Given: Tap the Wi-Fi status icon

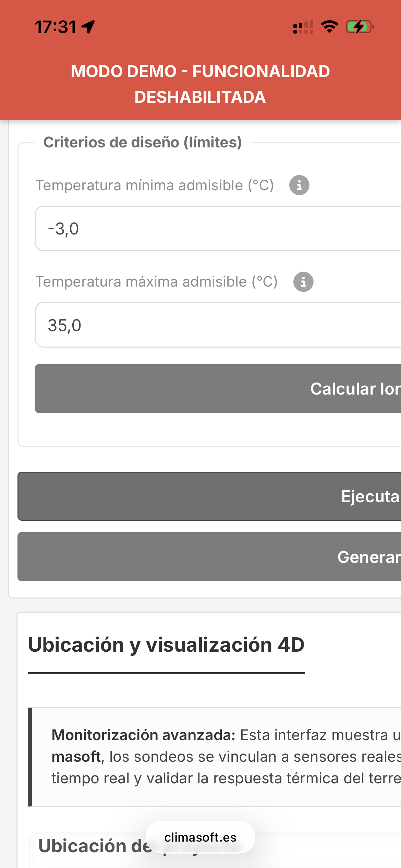Looking at the screenshot, I should pos(329,27).
